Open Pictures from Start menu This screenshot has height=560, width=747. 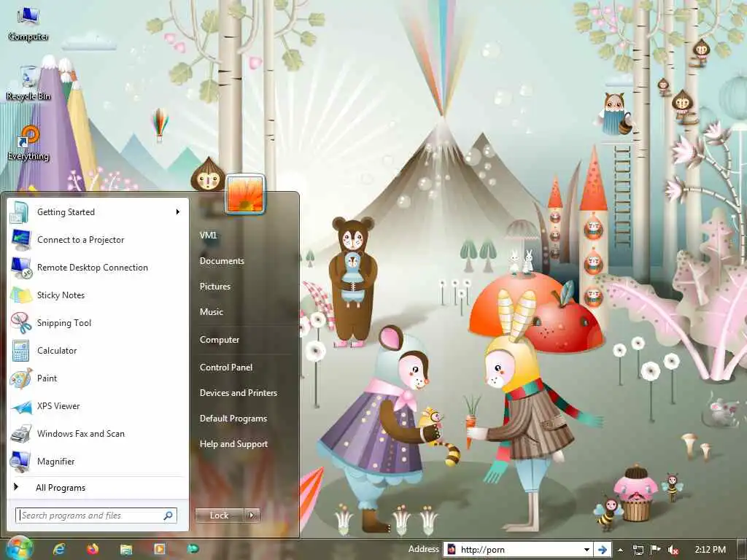click(x=215, y=286)
